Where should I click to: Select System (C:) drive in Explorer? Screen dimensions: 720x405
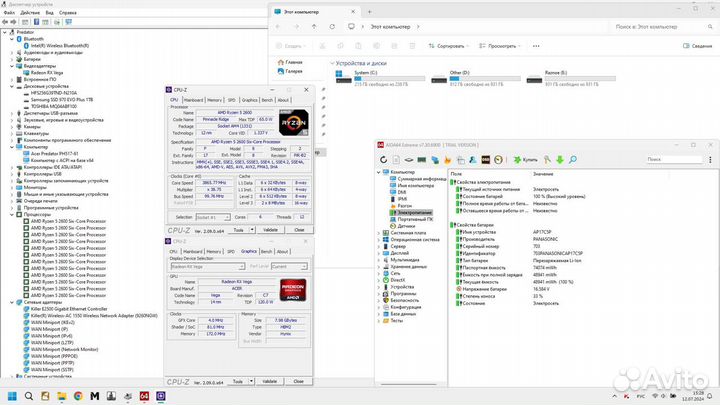381,78
